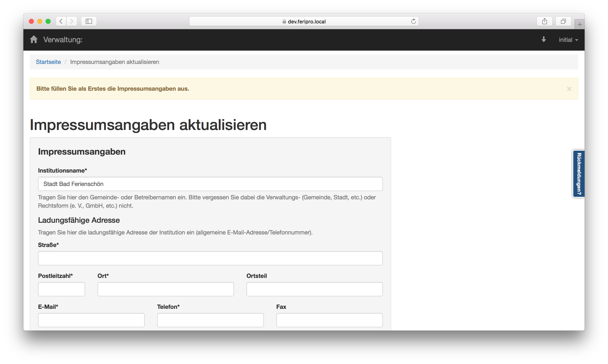Screen dimensions: 608x364
Task: Select the Postleitzahl input field
Action: pos(61,289)
